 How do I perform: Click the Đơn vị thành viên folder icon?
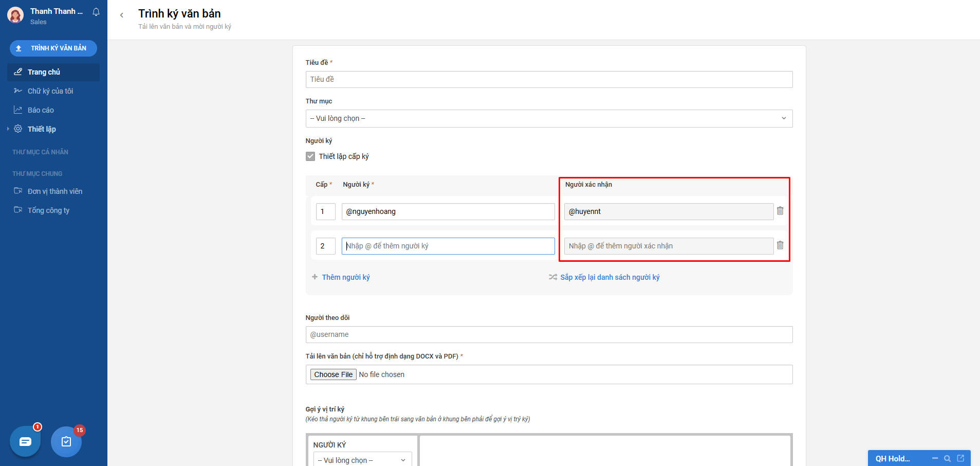tap(18, 191)
